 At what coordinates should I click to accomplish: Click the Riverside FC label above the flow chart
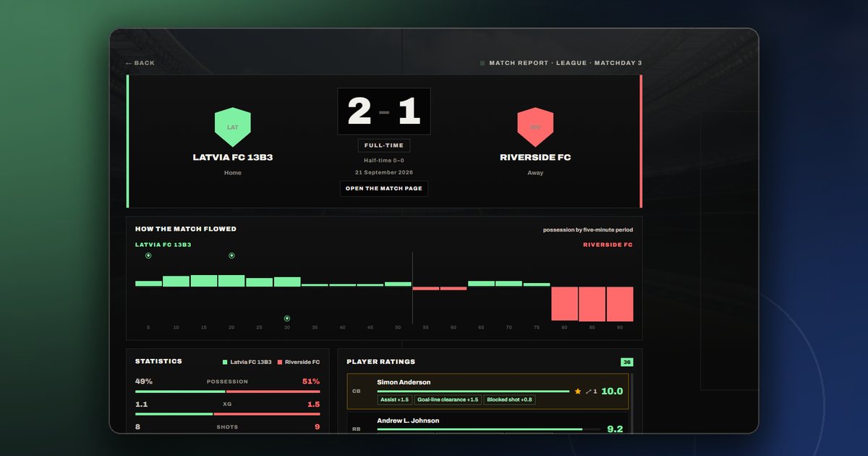608,245
